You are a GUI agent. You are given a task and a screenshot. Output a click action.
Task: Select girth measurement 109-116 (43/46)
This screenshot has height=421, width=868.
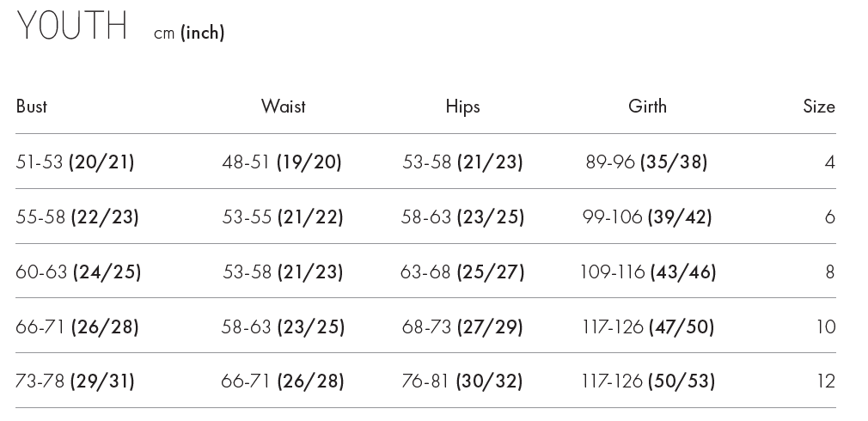tap(647, 272)
